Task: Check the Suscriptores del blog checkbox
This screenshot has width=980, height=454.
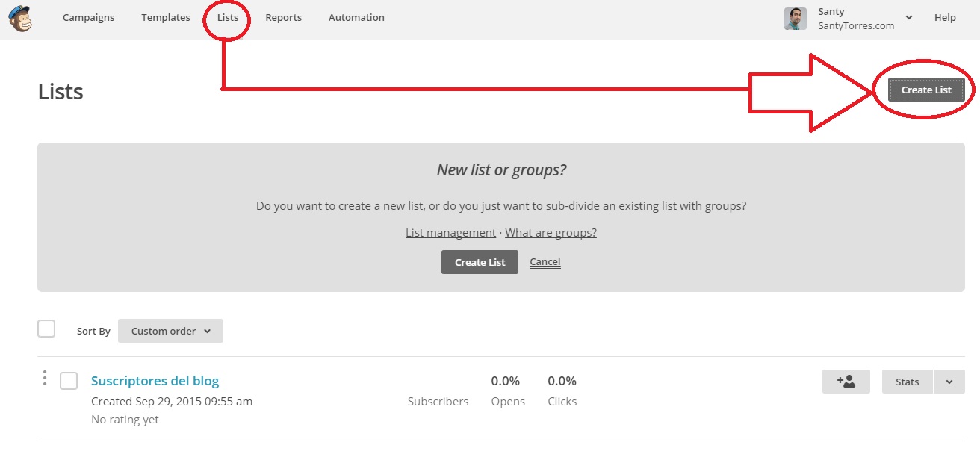Action: click(69, 381)
